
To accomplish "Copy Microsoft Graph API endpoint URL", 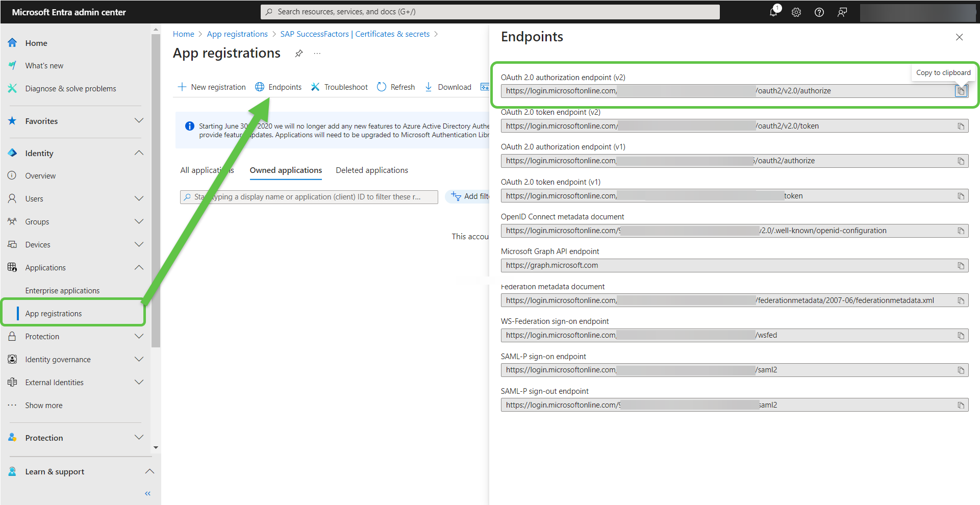I will click(961, 266).
